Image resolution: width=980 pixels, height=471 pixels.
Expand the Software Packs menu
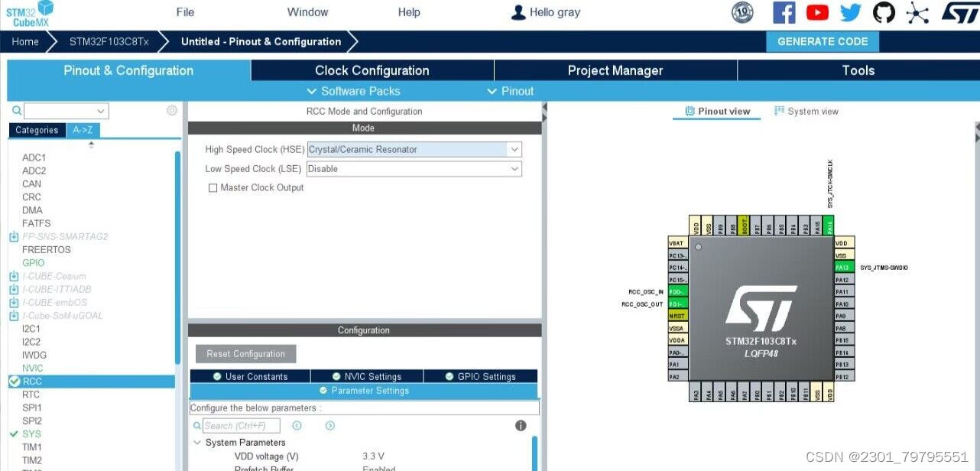(353, 91)
